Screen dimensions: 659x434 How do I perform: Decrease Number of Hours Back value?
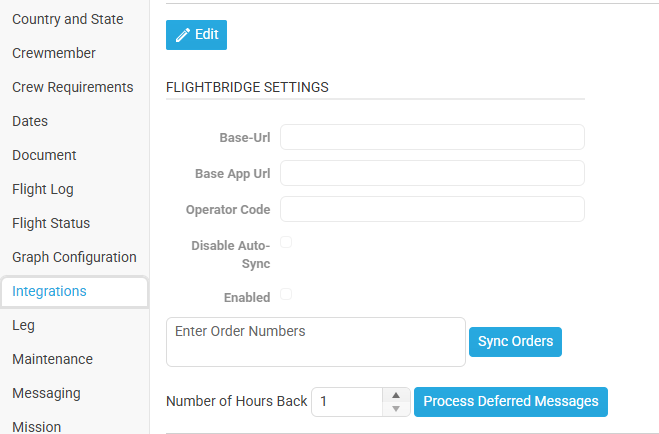click(396, 408)
